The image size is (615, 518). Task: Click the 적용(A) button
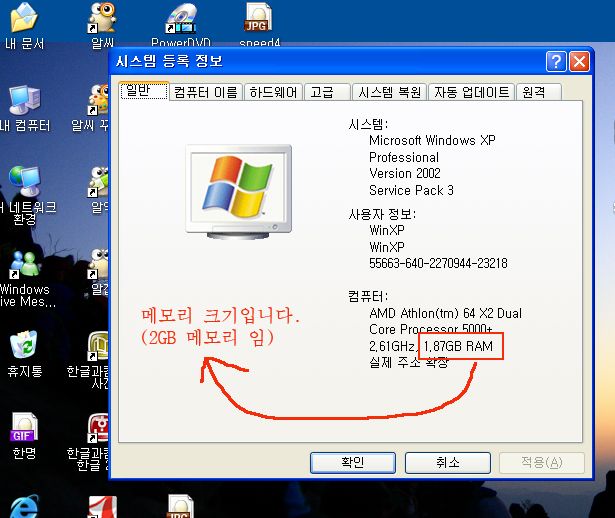tap(542, 463)
